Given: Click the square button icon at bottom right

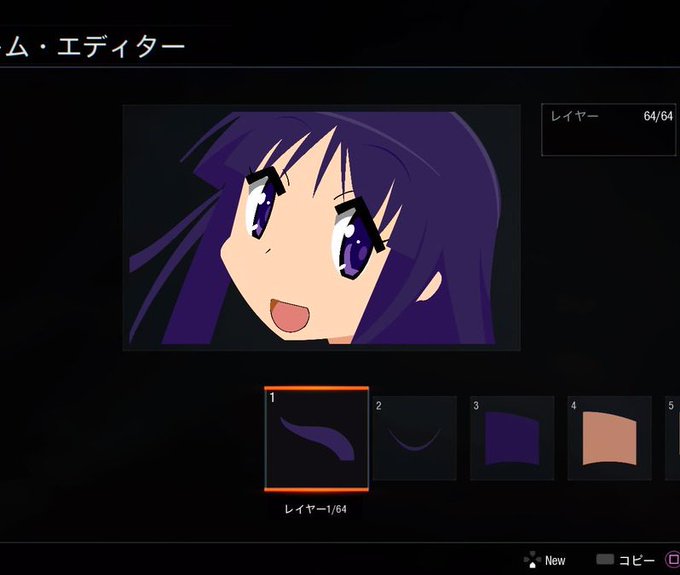Looking at the screenshot, I should (673, 560).
